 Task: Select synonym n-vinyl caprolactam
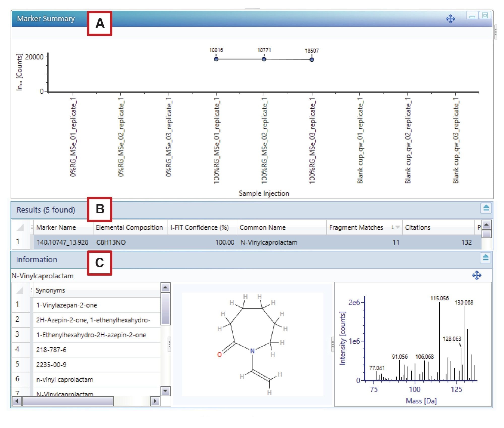pyautogui.click(x=97, y=380)
